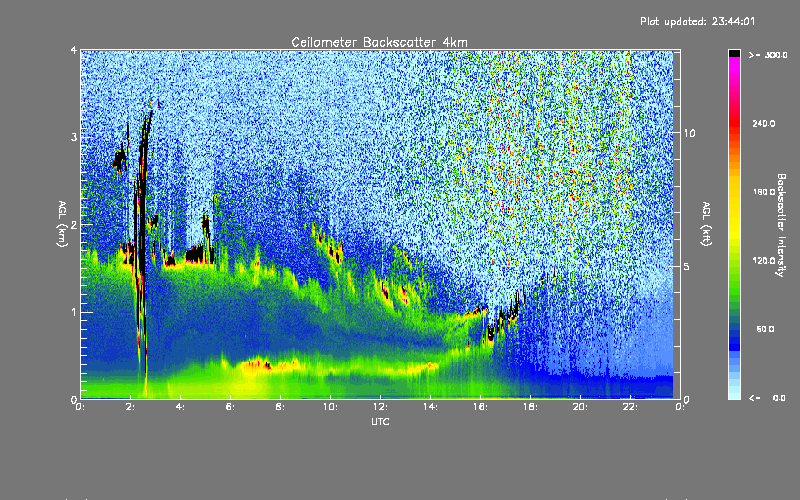Click the '6:' UTC tick label
This screenshot has width=800, height=500.
click(231, 407)
